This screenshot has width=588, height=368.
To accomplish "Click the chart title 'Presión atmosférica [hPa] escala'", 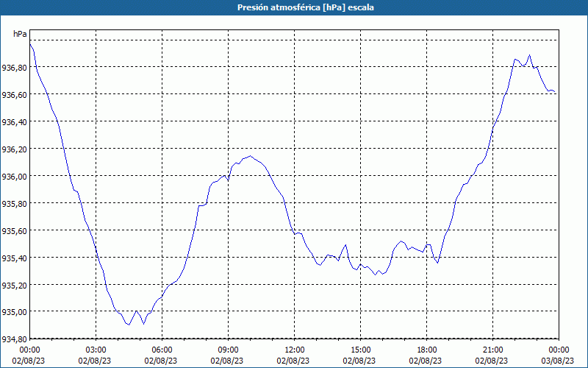I will 305,7.
